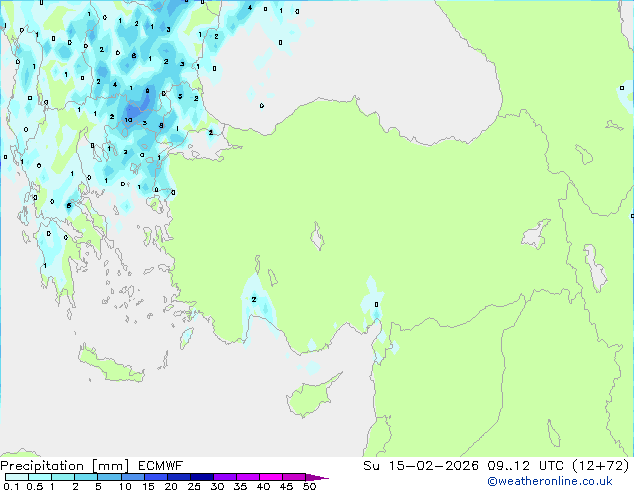
Task: Click the above-50 mm arrow at legend end
Action: 317,477
